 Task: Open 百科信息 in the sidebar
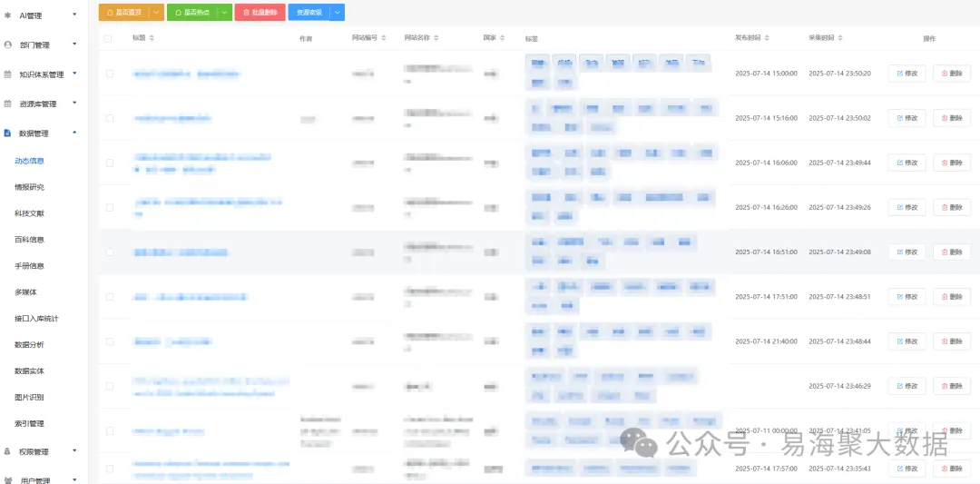[29, 240]
